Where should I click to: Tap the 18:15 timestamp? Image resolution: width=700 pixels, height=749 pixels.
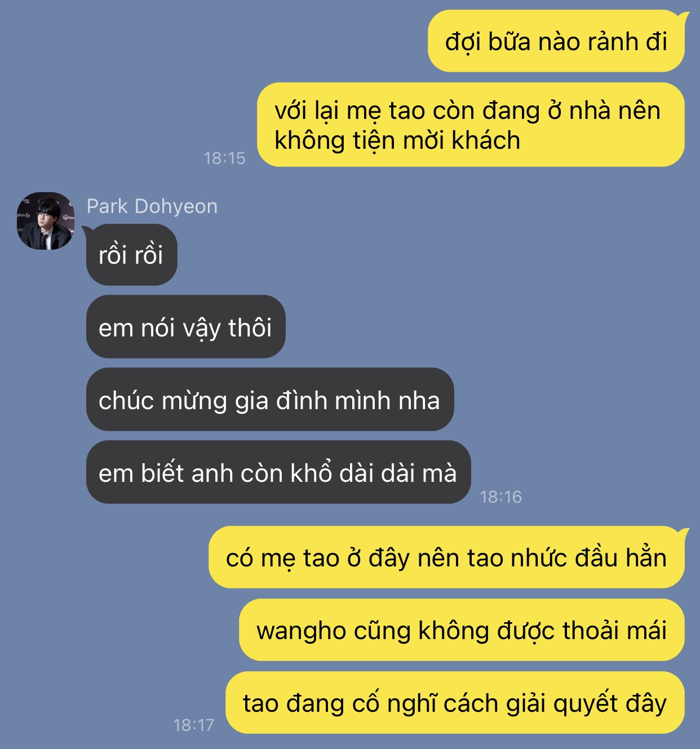coord(224,158)
